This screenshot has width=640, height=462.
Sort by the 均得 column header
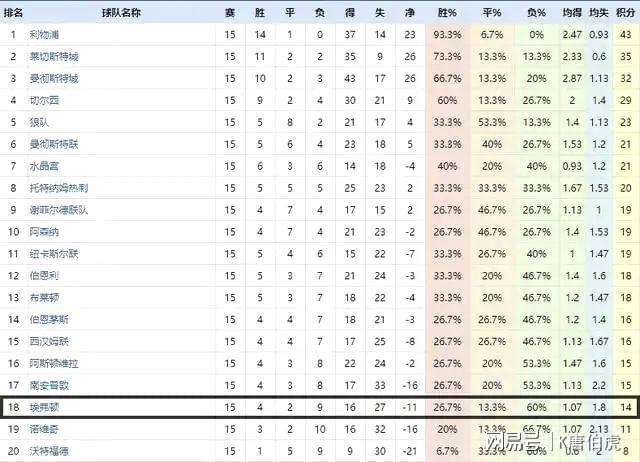tap(572, 12)
